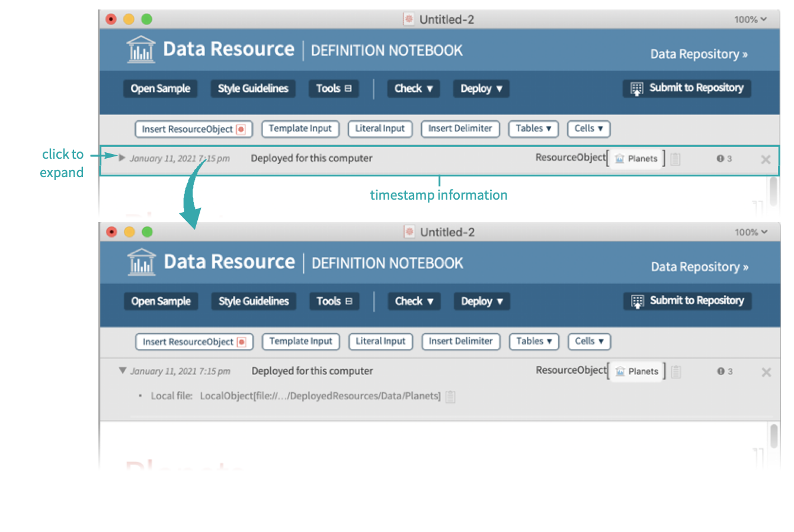Collapse the expanded deployment row's downward triangle
Image resolution: width=794 pixels, height=532 pixels.
(x=123, y=371)
